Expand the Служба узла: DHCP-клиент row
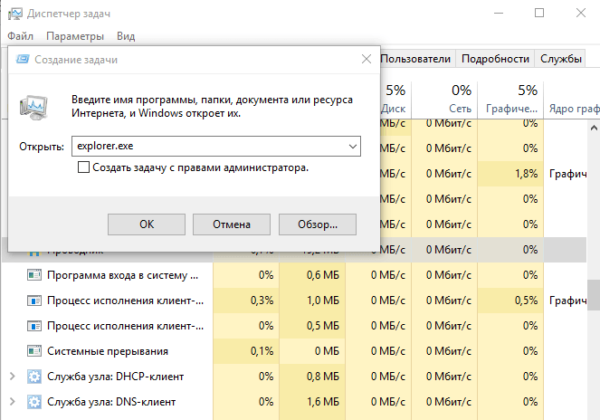This screenshot has height=420, width=600. tap(12, 376)
